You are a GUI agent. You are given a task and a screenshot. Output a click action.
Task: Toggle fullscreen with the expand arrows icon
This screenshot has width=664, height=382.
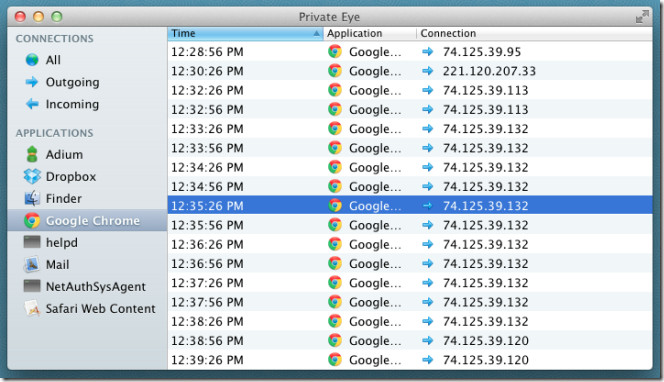point(642,17)
